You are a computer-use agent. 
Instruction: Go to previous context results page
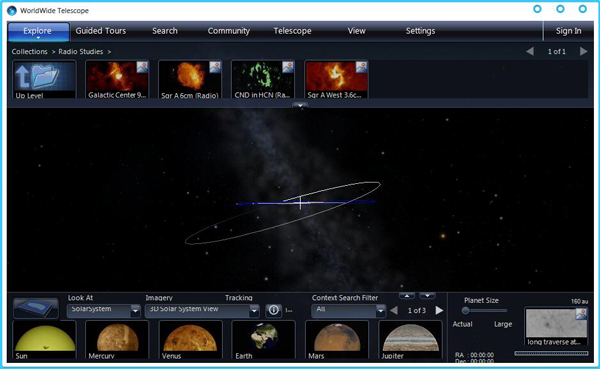(394, 310)
